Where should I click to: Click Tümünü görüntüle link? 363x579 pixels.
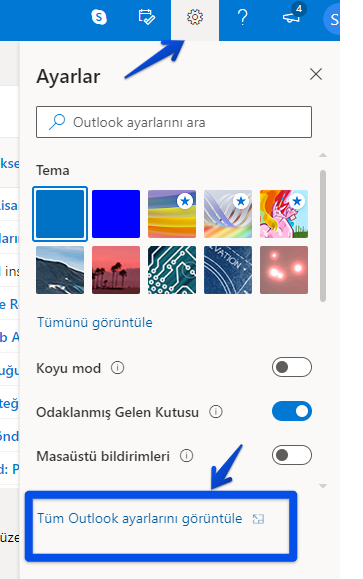[95, 322]
